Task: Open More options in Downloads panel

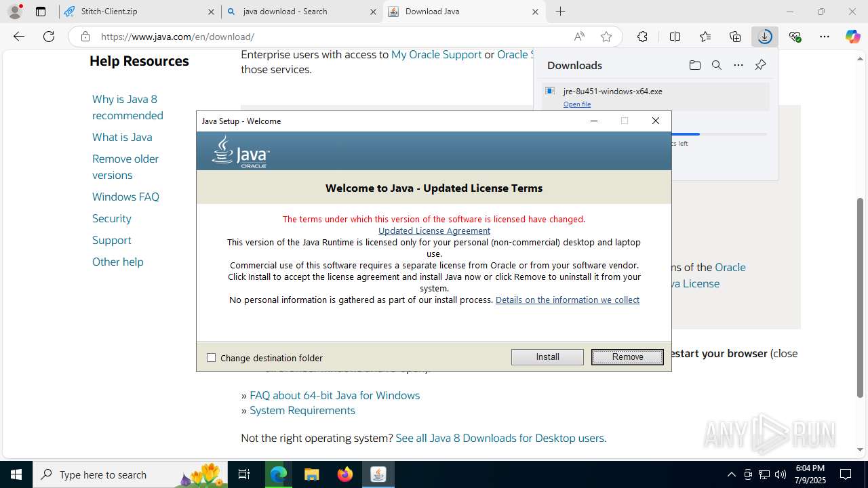Action: [738, 65]
